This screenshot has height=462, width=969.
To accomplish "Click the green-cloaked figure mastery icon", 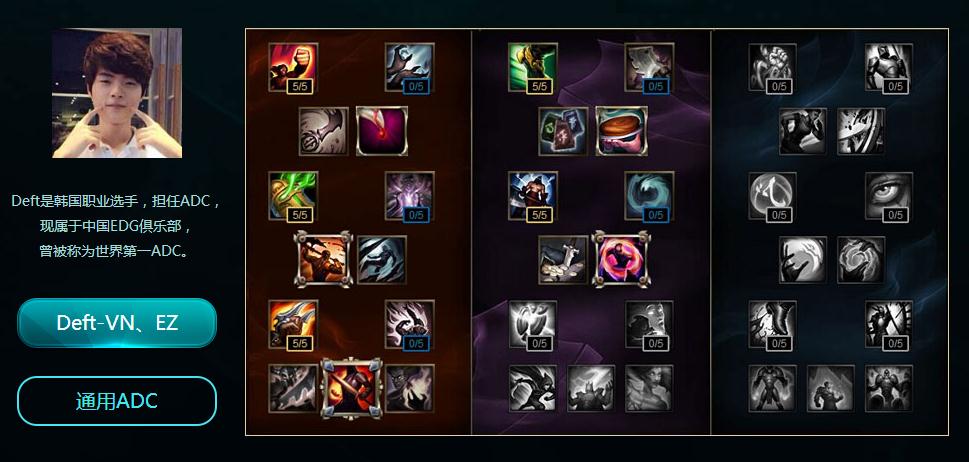I will click(x=533, y=67).
